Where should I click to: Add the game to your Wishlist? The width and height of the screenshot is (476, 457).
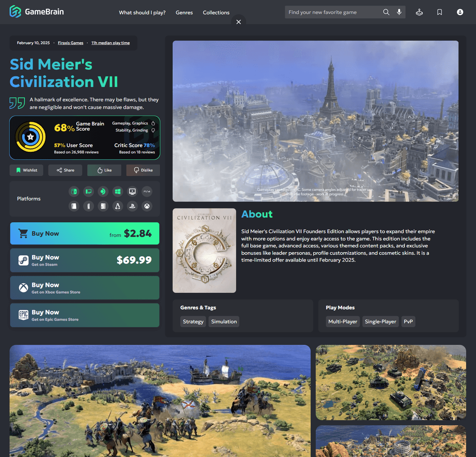tap(26, 170)
